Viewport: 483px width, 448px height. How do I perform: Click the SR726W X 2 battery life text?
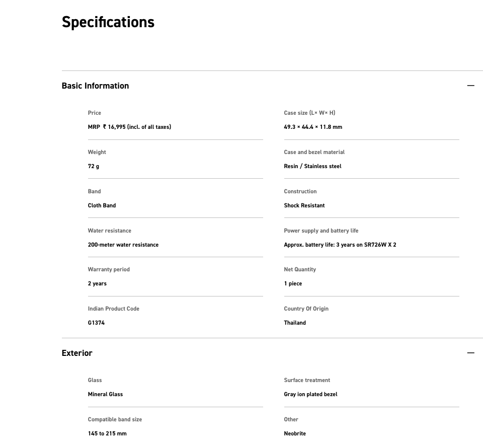380,245
